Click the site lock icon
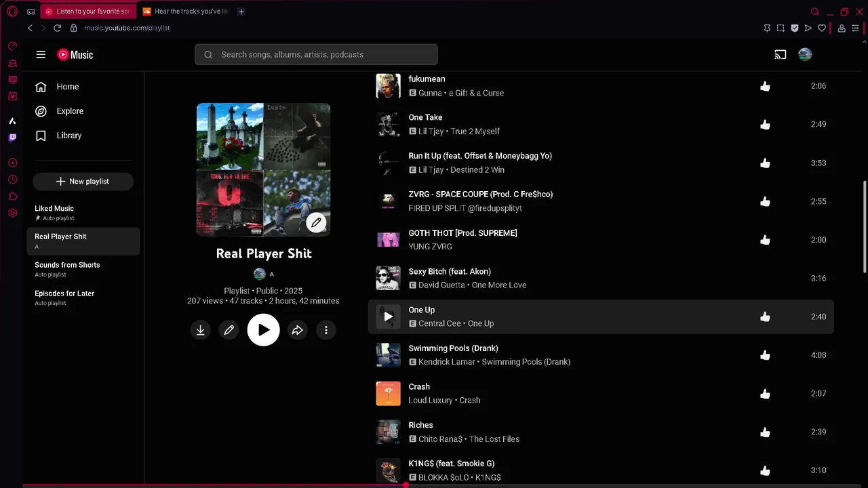868x488 pixels. point(74,28)
